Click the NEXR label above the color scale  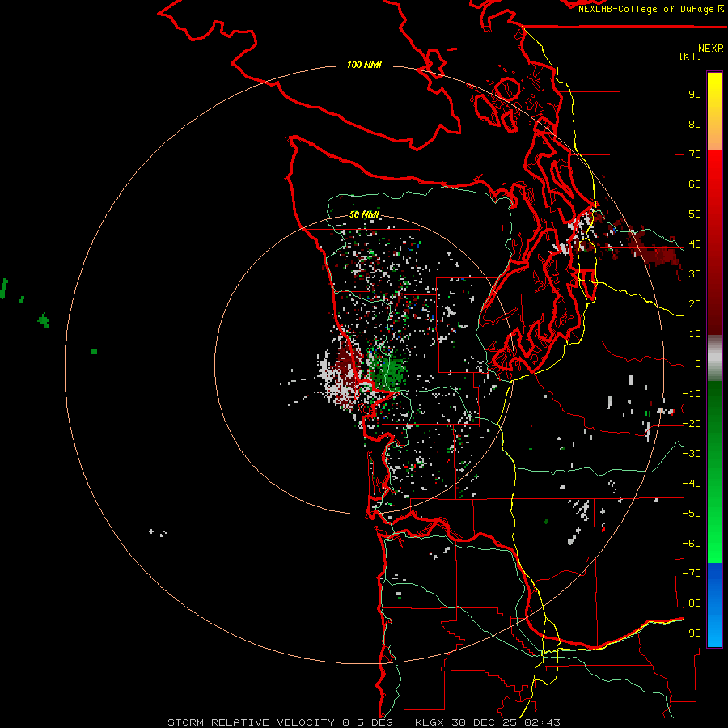click(711, 49)
